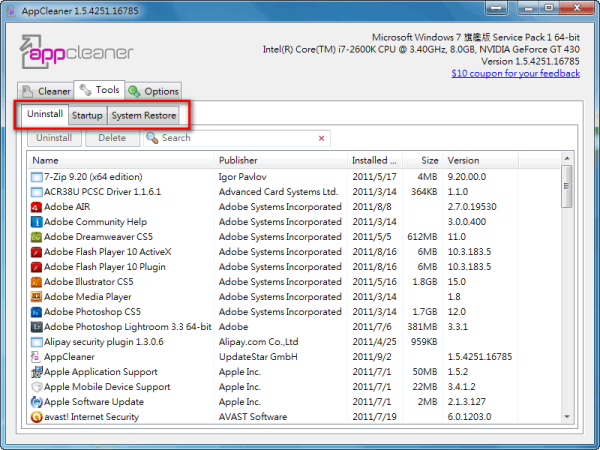Sort list by Size column header
Screen dimensions: 600x450
[428, 160]
